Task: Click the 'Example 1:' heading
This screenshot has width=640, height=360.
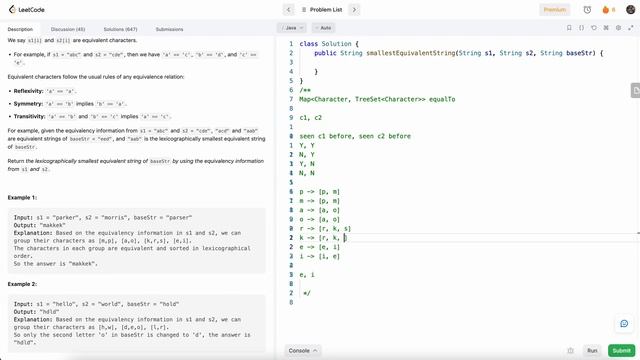Action: 22,198
